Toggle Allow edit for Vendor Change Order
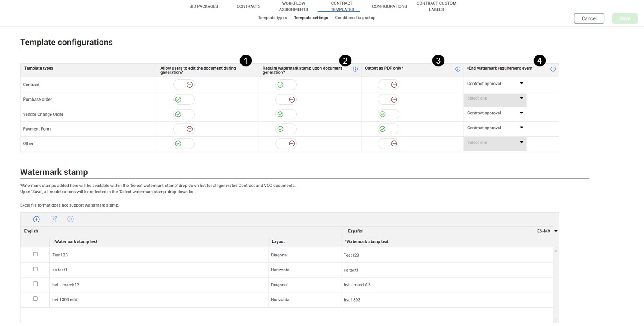Image resolution: width=644 pixels, height=326 pixels. pyautogui.click(x=184, y=114)
